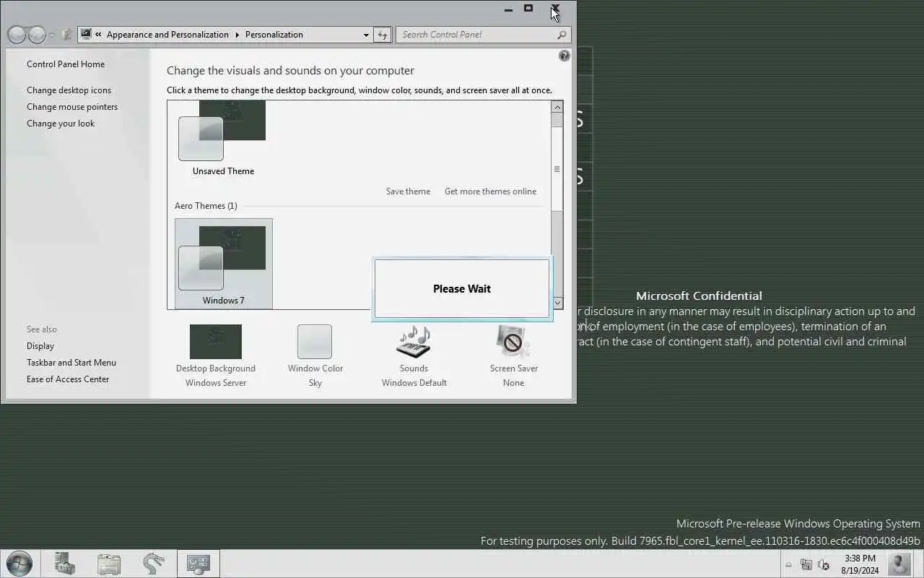The height and width of the screenshot is (578, 924).
Task: Open the address bar history dropdown
Action: 366,35
